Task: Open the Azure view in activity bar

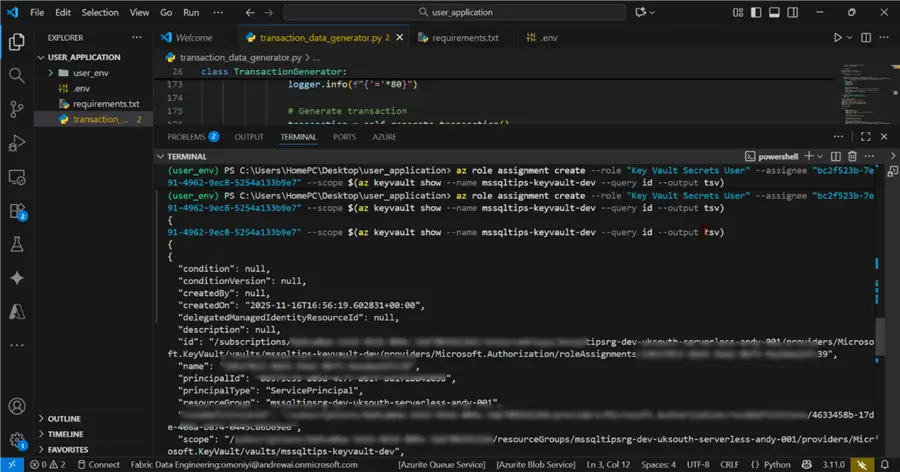Action: [17, 312]
